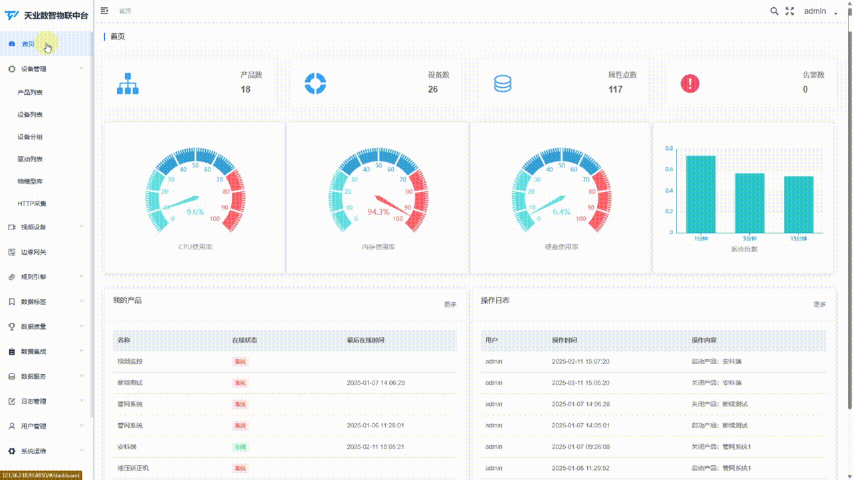Expand the 视频设备 sidebar menu
The width and height of the screenshot is (853, 480).
46,227
